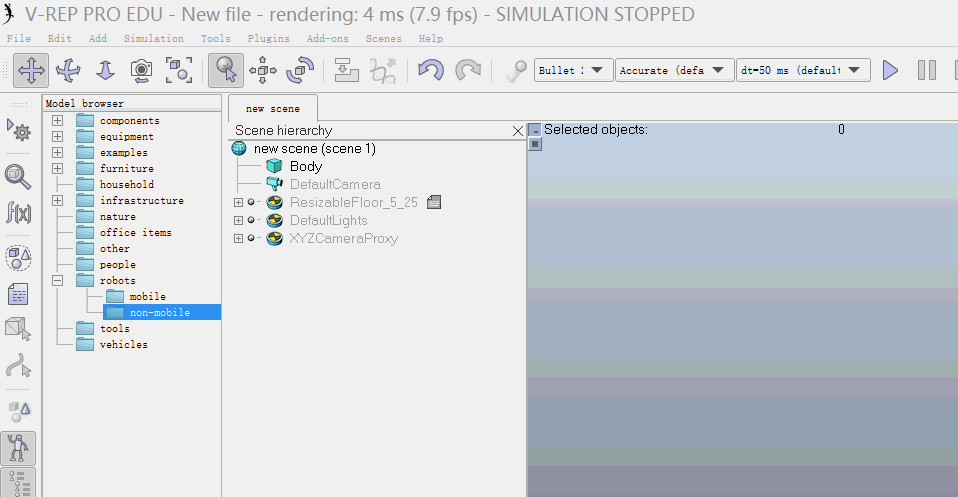The width and height of the screenshot is (958, 497).
Task: Expand infrastructure folder
Action: (x=57, y=201)
